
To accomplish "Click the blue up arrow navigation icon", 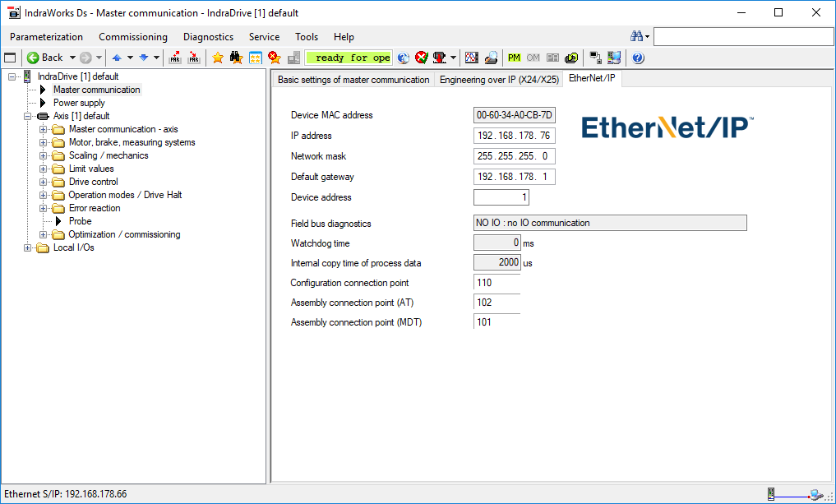I will point(117,58).
